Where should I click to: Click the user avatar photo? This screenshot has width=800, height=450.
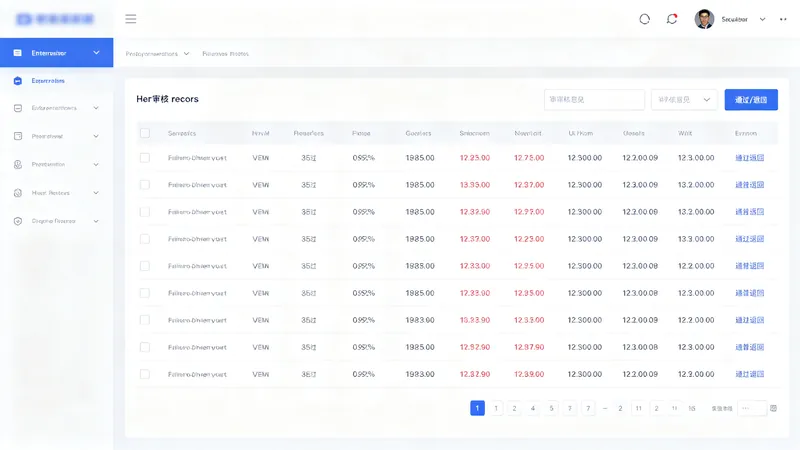coord(704,19)
